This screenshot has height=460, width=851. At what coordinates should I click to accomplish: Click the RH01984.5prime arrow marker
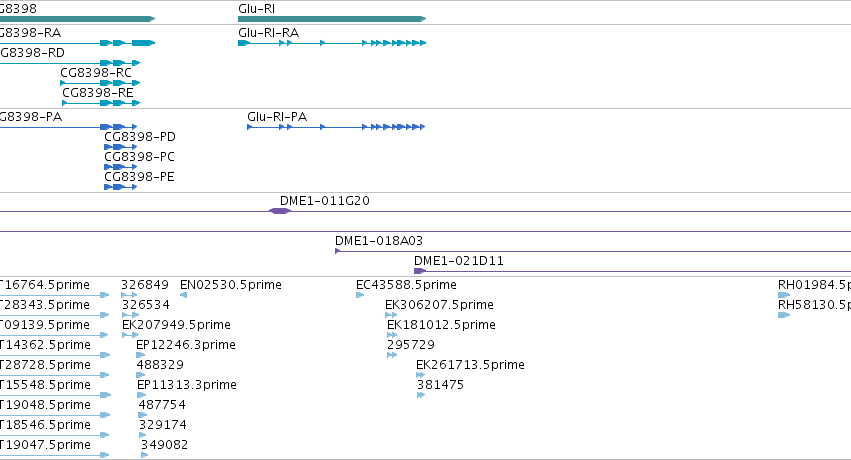(783, 295)
